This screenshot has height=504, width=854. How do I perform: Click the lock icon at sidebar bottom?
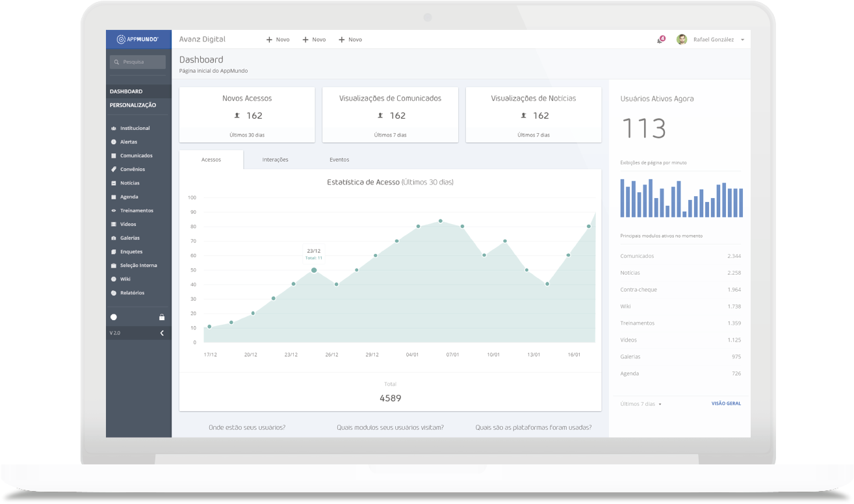(162, 318)
